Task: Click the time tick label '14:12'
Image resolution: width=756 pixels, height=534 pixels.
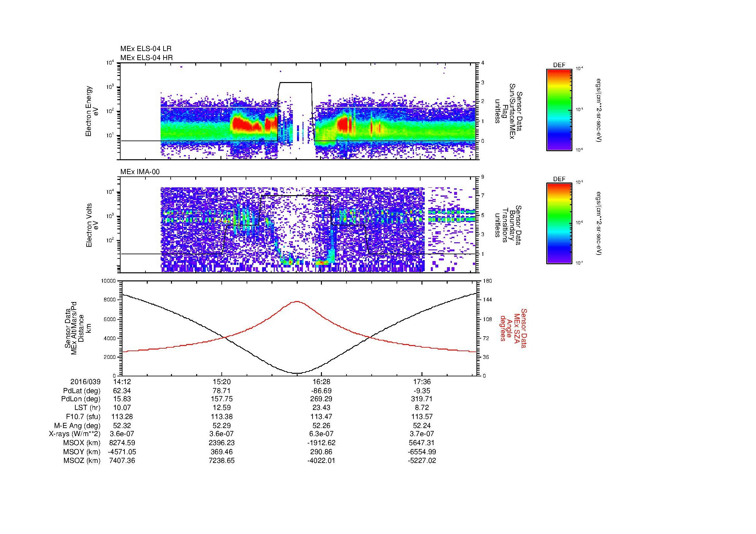Action: tap(122, 382)
